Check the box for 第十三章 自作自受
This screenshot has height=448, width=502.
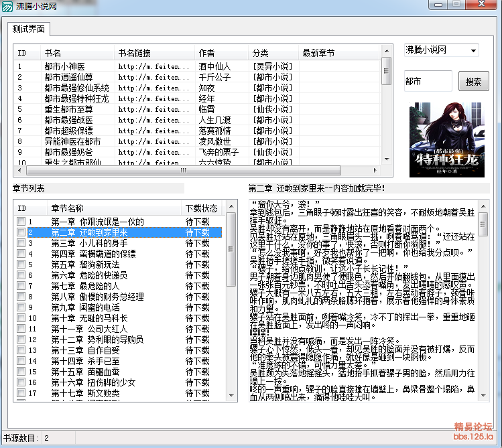tap(21, 350)
